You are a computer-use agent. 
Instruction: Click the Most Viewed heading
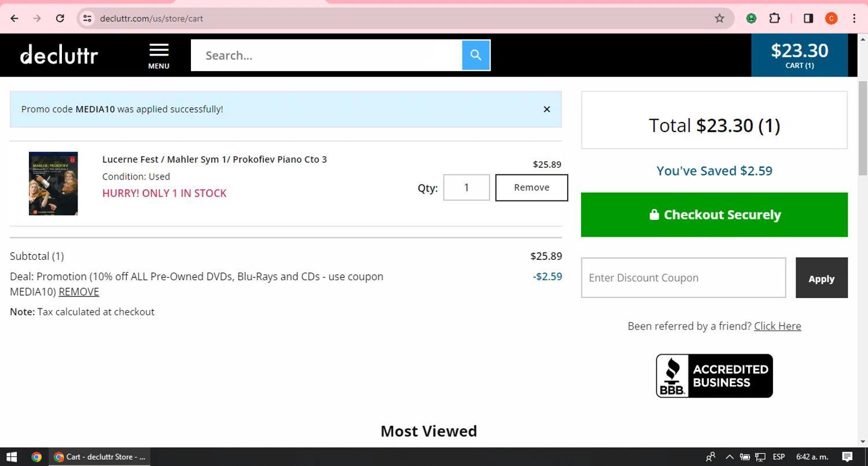click(429, 431)
